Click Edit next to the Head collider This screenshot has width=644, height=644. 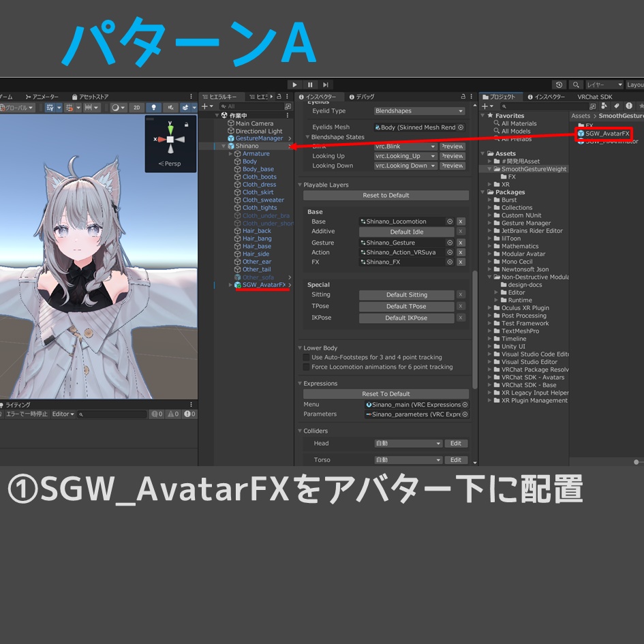click(x=456, y=443)
